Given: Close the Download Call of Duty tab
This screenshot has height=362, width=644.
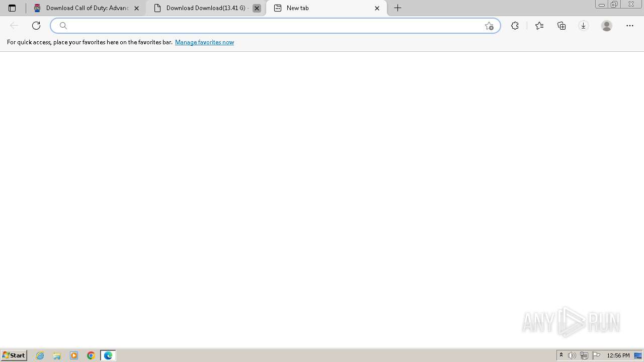Looking at the screenshot, I should (x=136, y=8).
